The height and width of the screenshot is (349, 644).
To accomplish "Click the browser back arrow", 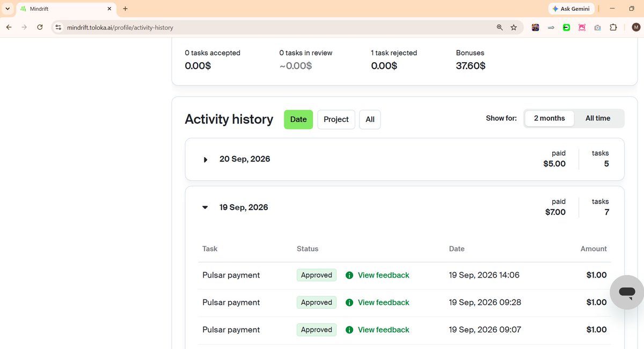I will [9, 27].
